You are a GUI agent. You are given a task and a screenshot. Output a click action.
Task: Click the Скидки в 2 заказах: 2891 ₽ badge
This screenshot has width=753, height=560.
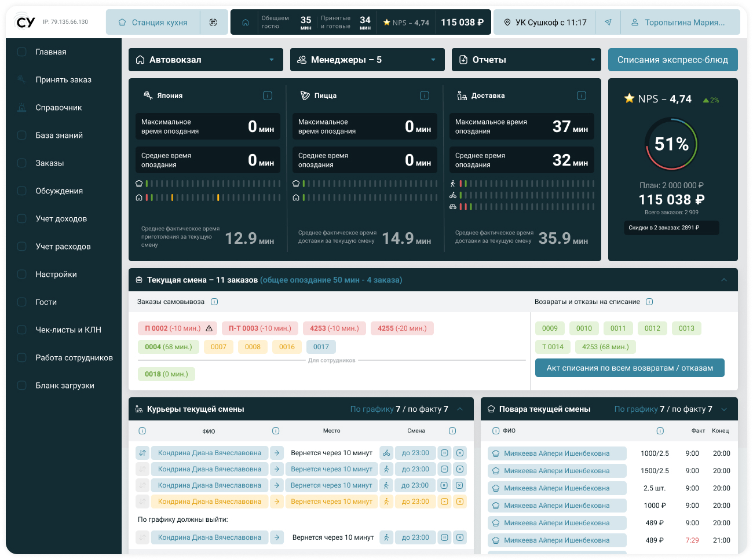[x=671, y=228]
